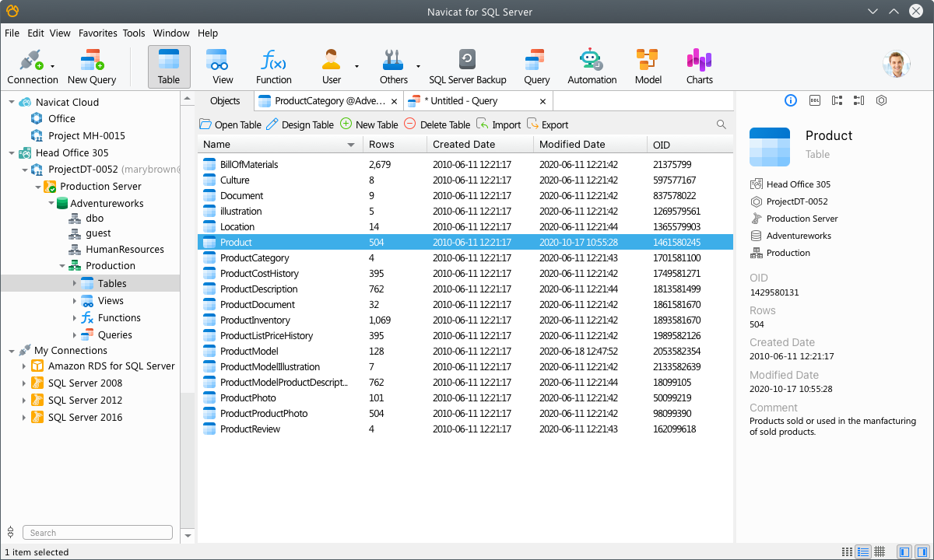
Task: Show the general information tab icon
Action: tap(791, 100)
